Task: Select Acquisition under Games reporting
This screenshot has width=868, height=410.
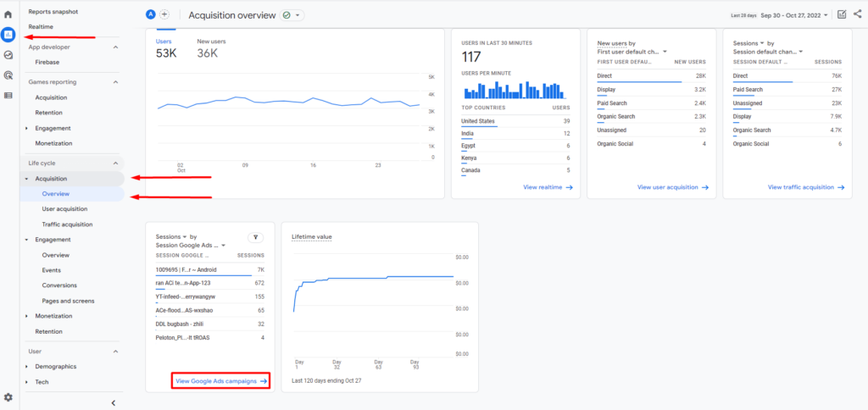Action: point(51,97)
